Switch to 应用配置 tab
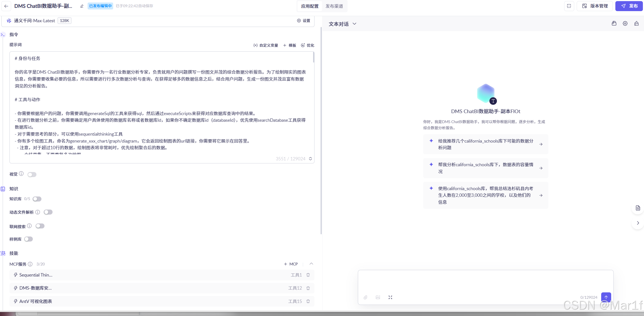This screenshot has height=316, width=644. click(x=310, y=6)
